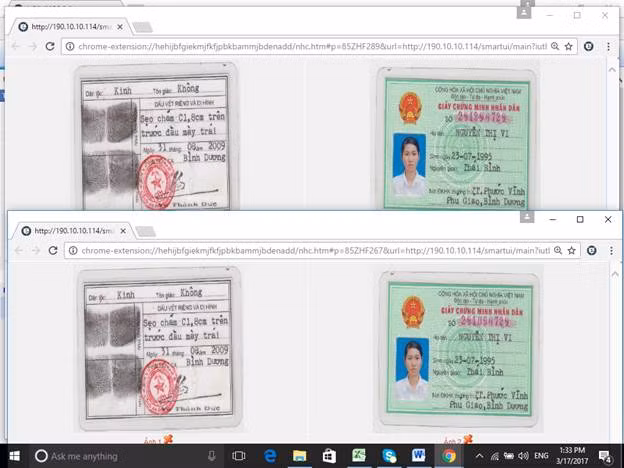Open a new tab in upper window

(142, 27)
